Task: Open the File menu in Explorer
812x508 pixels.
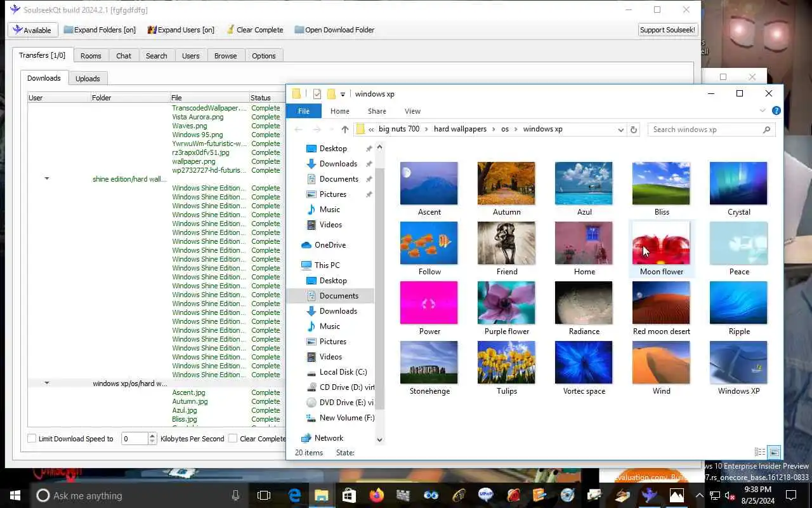Action: [304, 111]
